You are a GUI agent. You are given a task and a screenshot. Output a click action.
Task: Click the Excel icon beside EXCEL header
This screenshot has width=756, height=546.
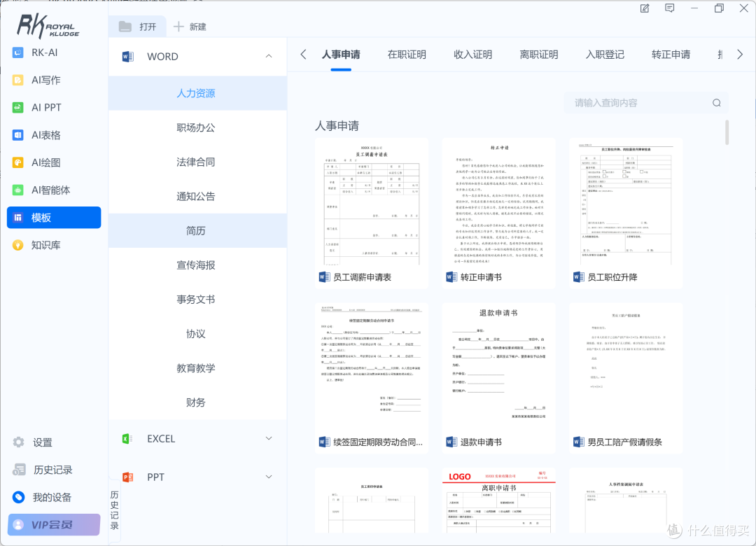[x=128, y=438]
